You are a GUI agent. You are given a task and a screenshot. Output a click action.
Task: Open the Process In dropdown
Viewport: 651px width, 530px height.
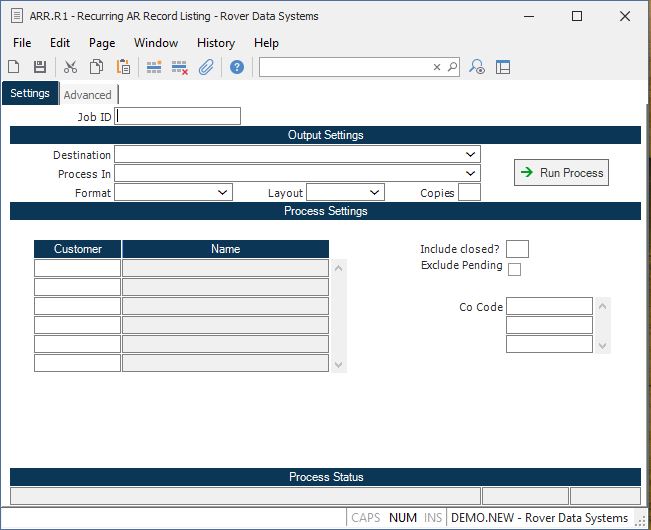tap(470, 174)
